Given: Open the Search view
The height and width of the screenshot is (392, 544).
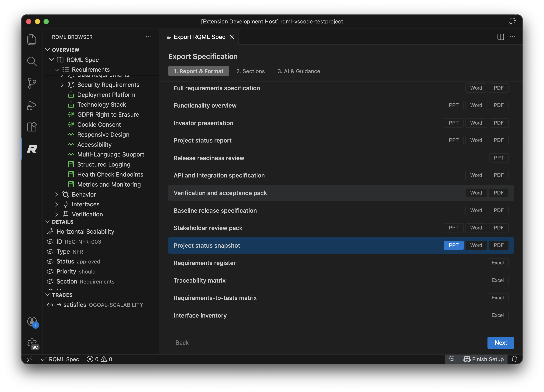Looking at the screenshot, I should pos(32,61).
